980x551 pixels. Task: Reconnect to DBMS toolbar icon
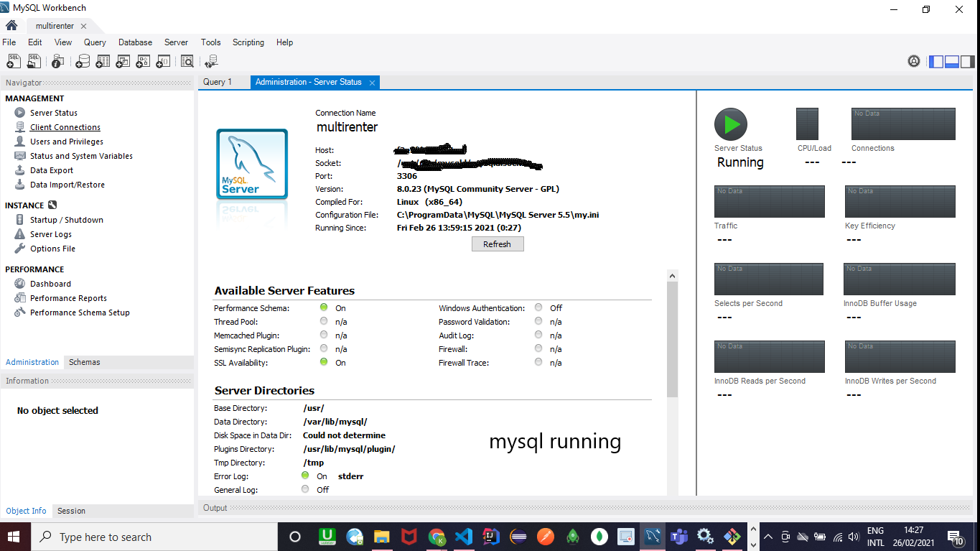[210, 61]
